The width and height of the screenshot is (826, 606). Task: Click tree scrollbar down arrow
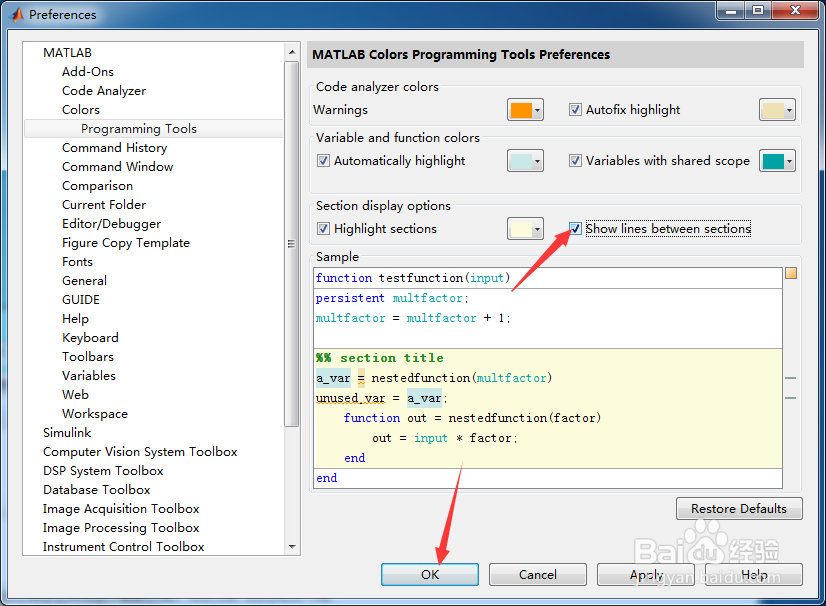click(292, 546)
